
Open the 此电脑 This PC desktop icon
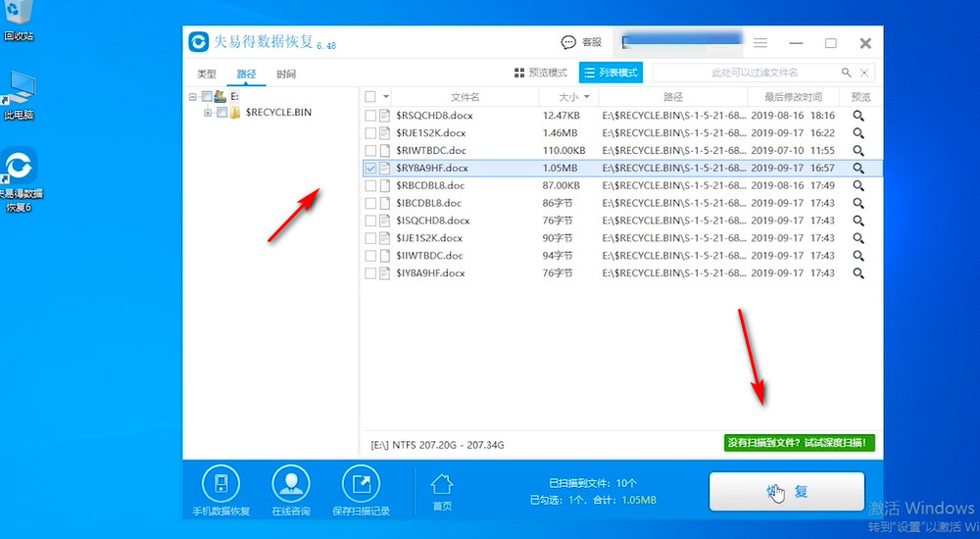[x=19, y=95]
